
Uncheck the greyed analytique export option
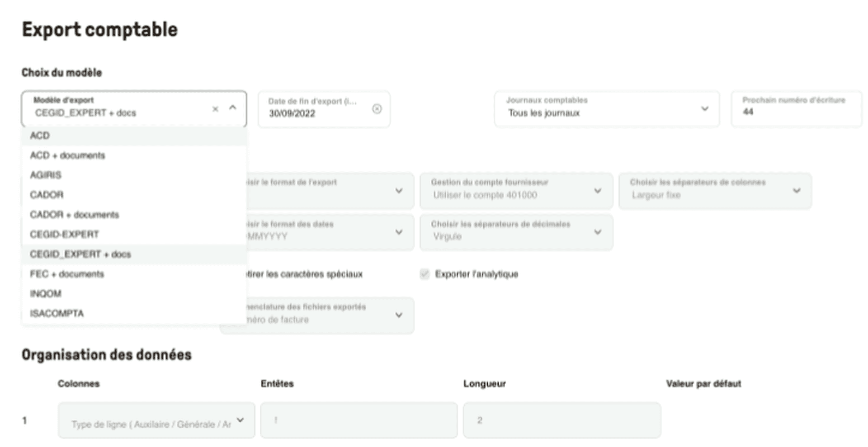[x=425, y=274]
